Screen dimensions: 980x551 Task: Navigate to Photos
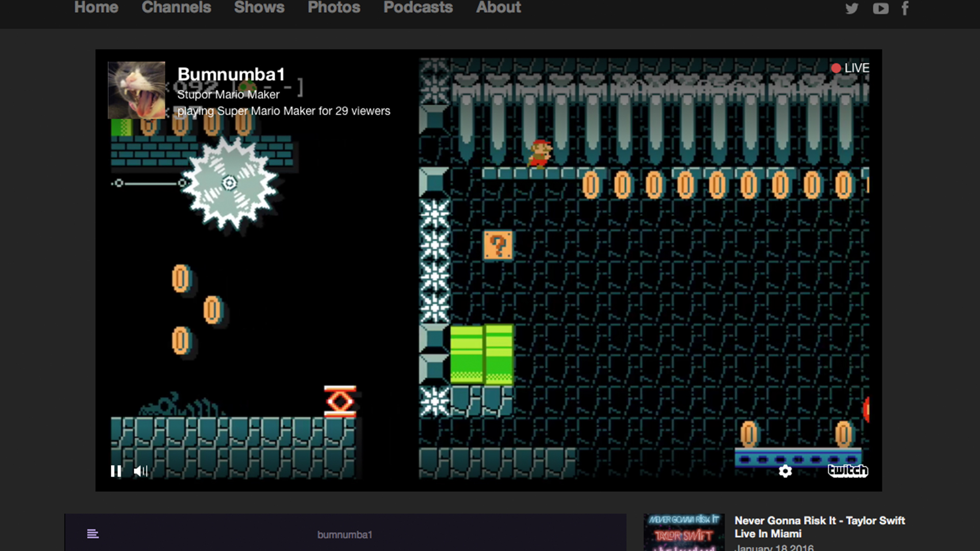pyautogui.click(x=334, y=7)
